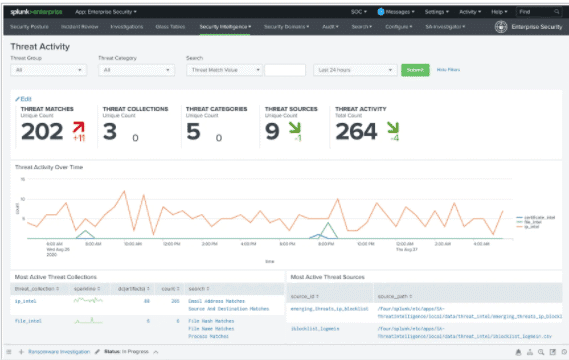Open the Security Domains menu

(x=286, y=27)
